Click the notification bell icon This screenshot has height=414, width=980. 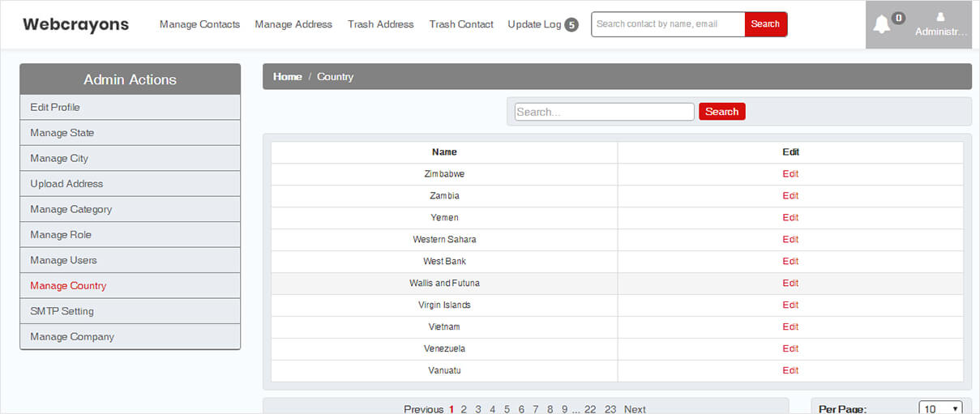click(x=881, y=24)
